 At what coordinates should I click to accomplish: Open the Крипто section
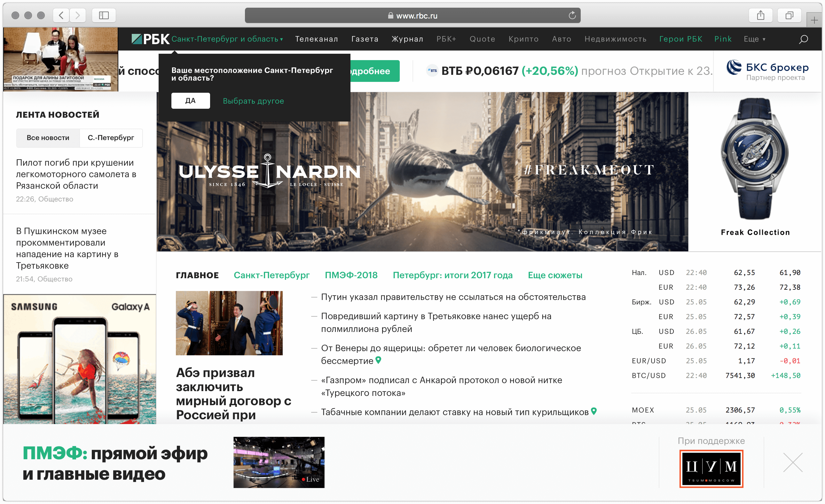[523, 39]
